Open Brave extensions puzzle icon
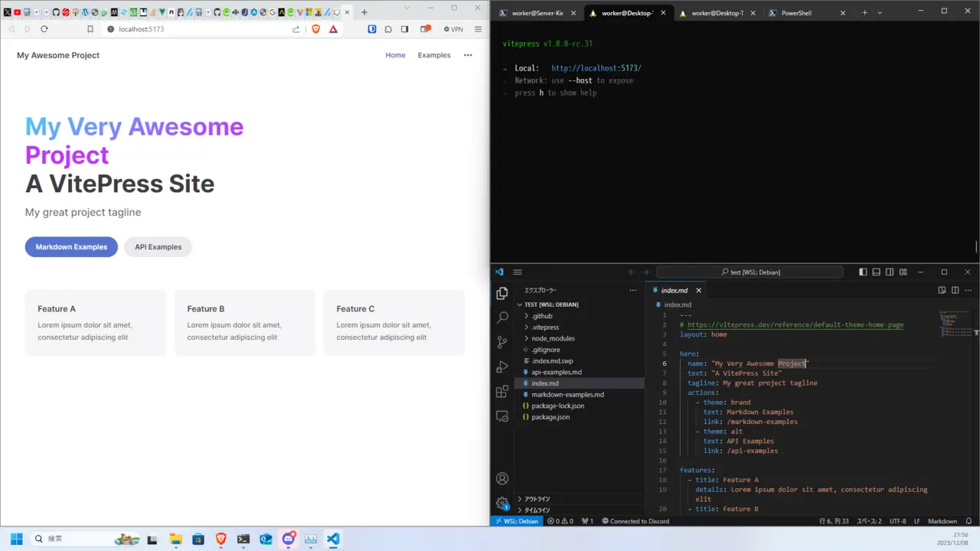Viewport: 980px width, 551px height. coord(388,29)
